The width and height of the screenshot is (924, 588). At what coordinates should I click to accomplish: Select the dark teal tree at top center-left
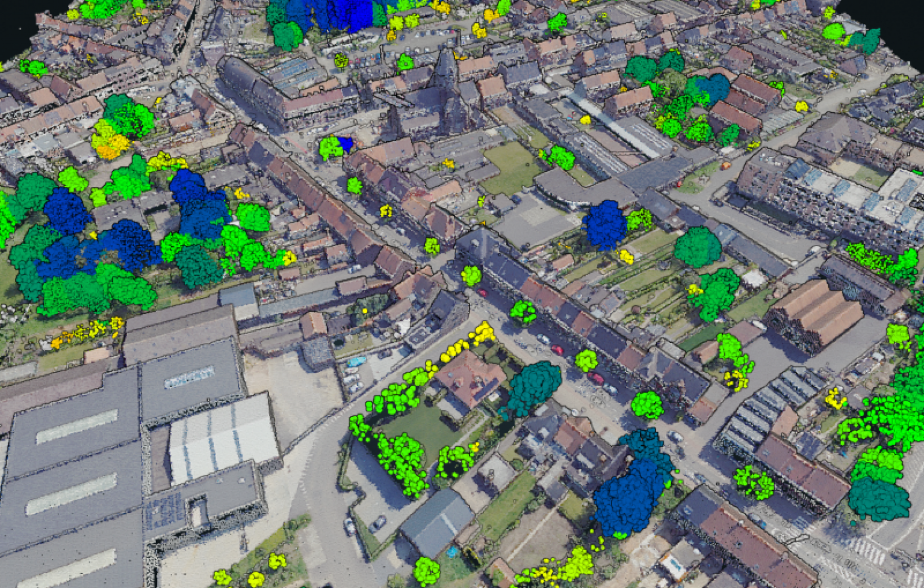288,35
